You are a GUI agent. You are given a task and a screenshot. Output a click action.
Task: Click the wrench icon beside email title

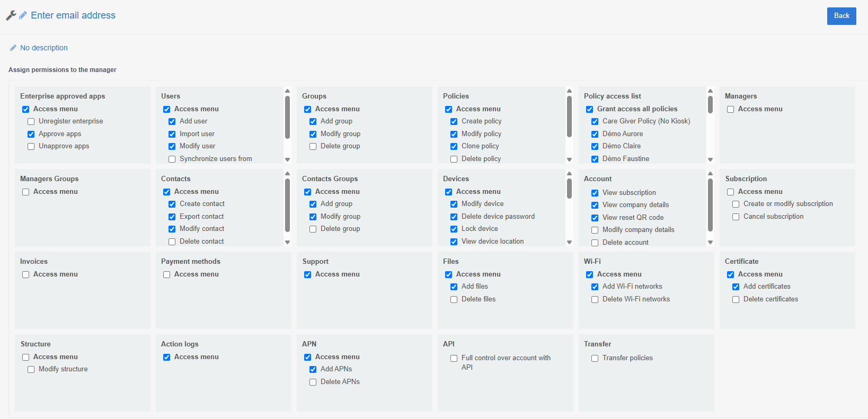[x=11, y=15]
